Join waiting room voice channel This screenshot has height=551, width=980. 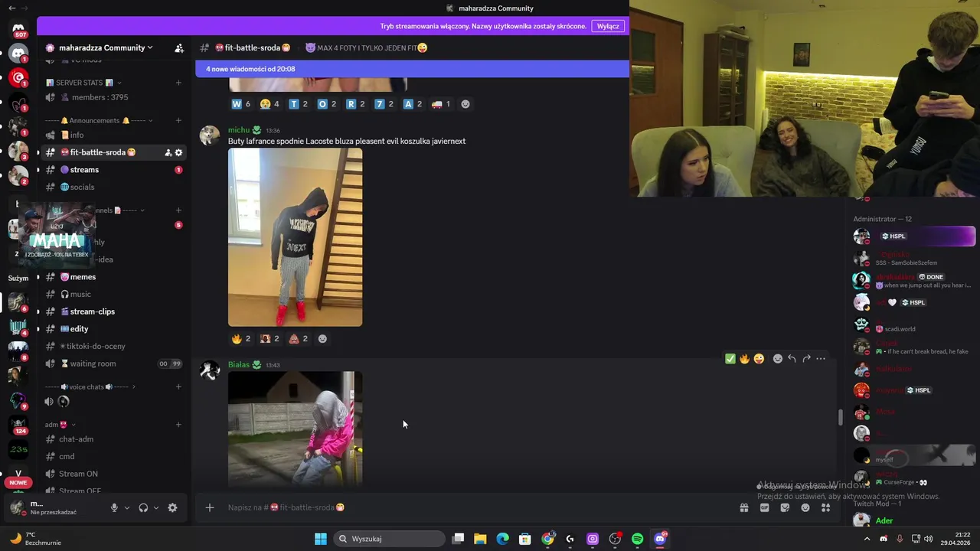pos(113,364)
